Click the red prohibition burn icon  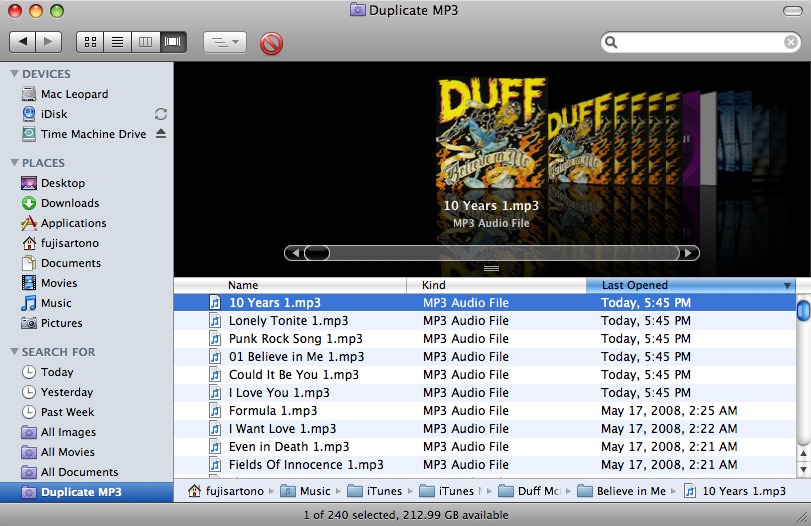click(x=272, y=43)
